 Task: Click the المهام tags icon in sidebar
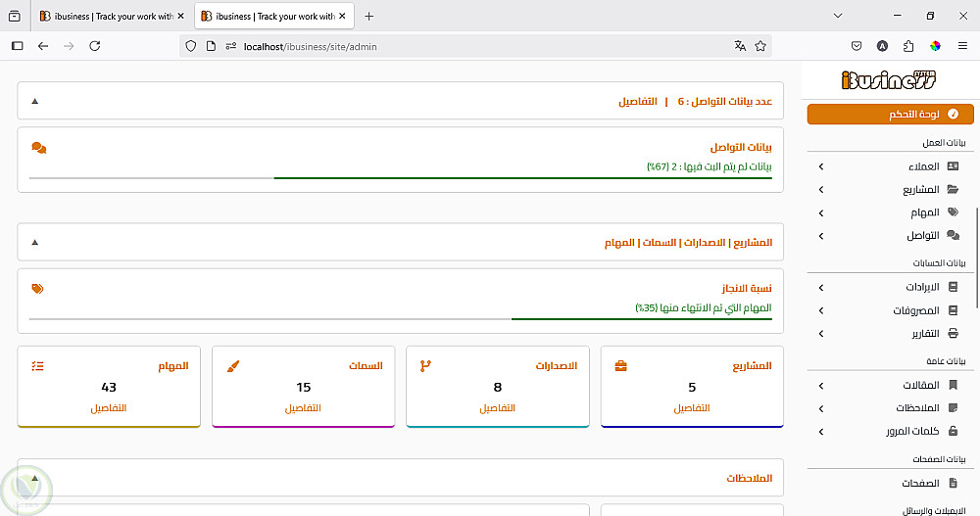tap(953, 212)
